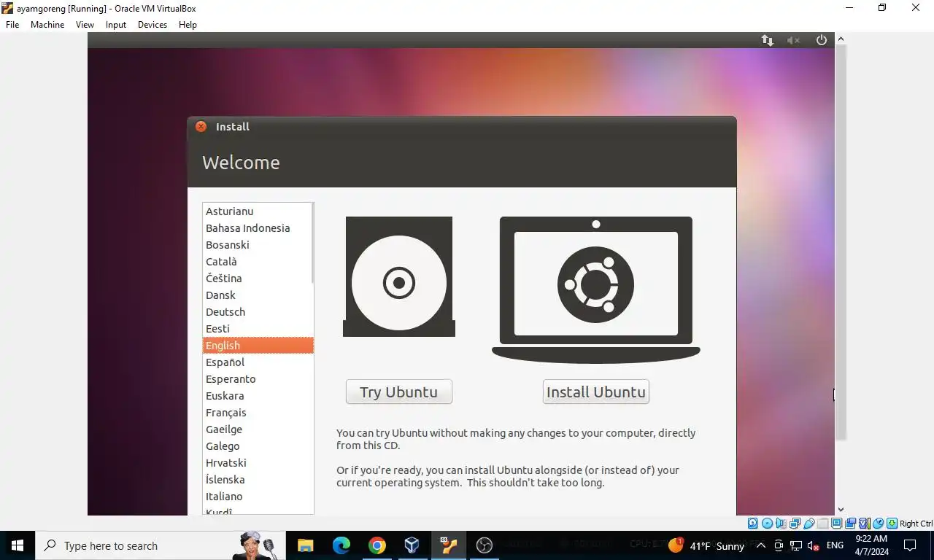Click the recording status icon
Screen dimensions: 934x560
(850, 524)
